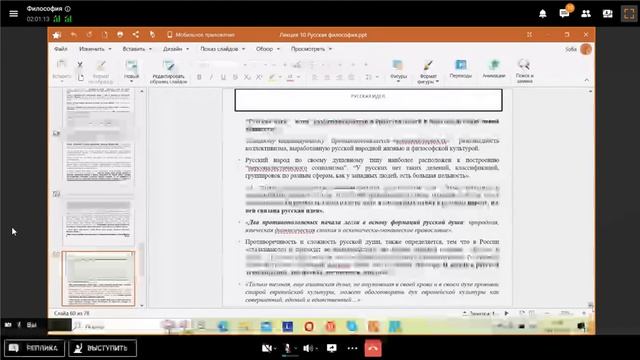Click the print icon in title bar
640x360 pixels.
click(x=120, y=35)
